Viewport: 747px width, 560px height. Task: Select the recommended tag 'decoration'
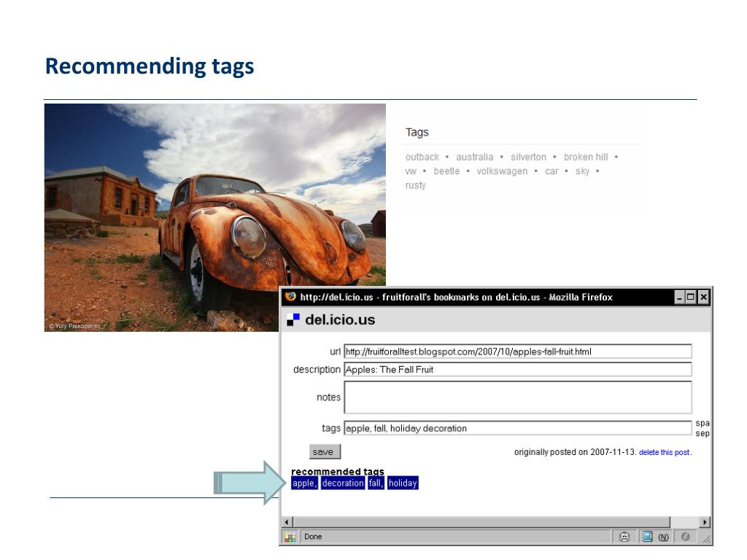pos(343,483)
